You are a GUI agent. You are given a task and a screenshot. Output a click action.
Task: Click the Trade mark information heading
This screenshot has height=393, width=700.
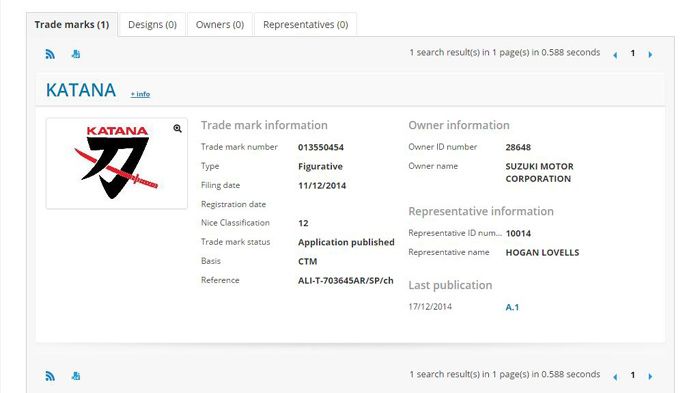(x=264, y=125)
